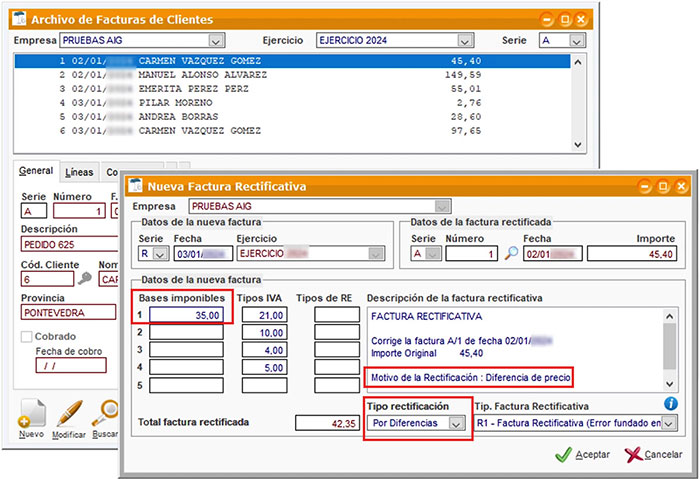This screenshot has height=479, width=700.
Task: Open Empresa dropdown in Archivo de Facturas
Action: [216, 41]
